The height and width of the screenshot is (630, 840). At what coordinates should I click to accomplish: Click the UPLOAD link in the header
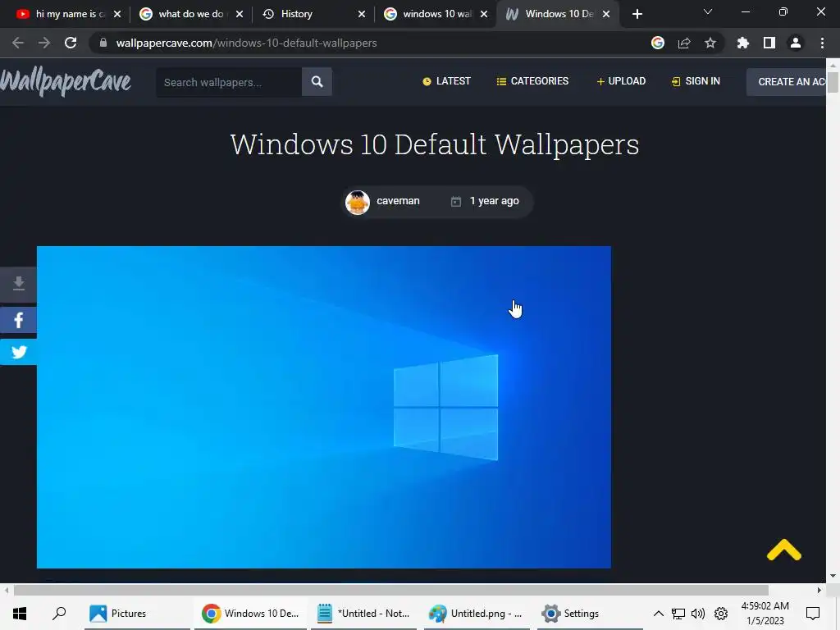click(x=621, y=81)
